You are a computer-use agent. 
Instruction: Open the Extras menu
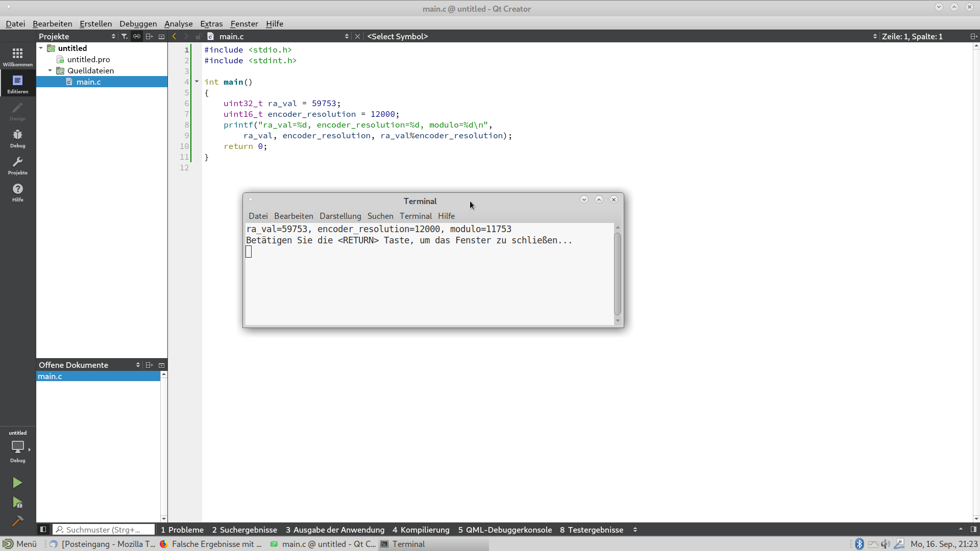click(211, 23)
